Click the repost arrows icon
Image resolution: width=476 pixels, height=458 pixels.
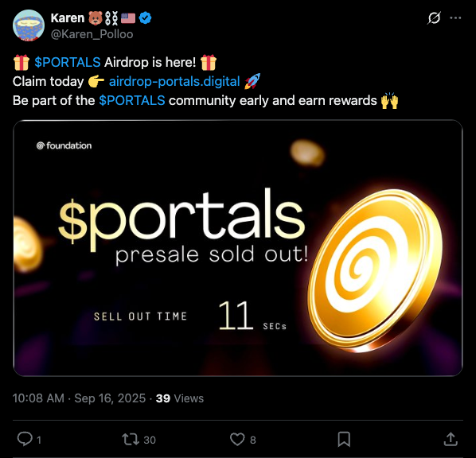pos(131,439)
